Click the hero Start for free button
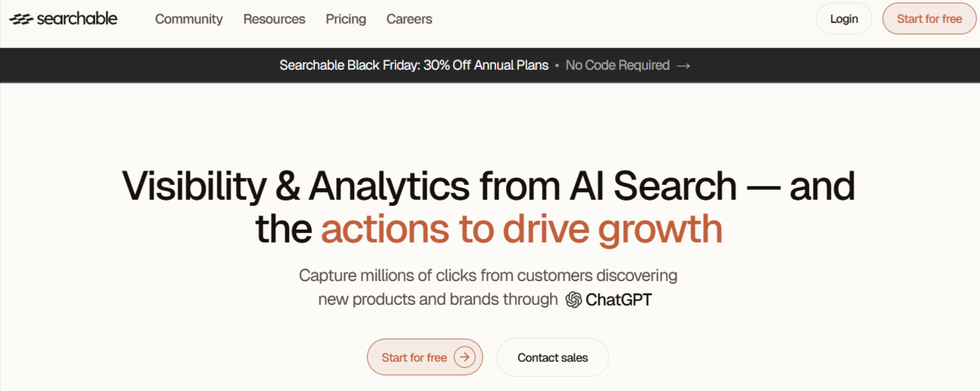The width and height of the screenshot is (980, 391). [425, 356]
